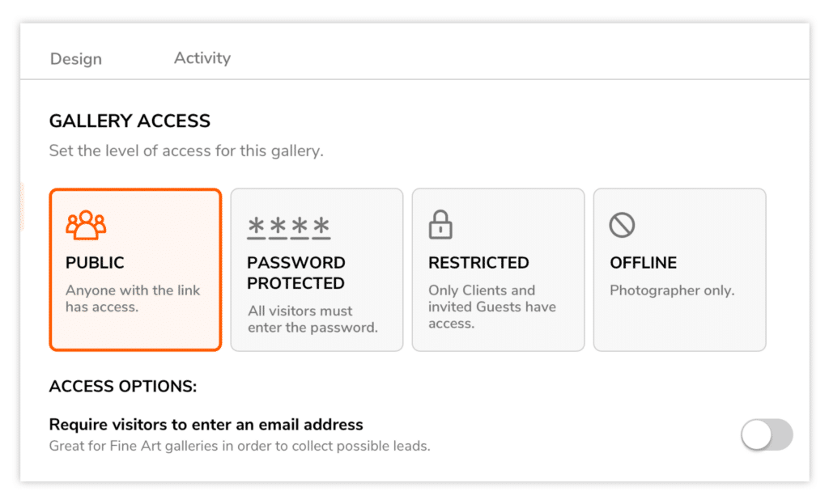Set gallery access to Restricted
This screenshot has width=829, height=504.
pos(498,269)
